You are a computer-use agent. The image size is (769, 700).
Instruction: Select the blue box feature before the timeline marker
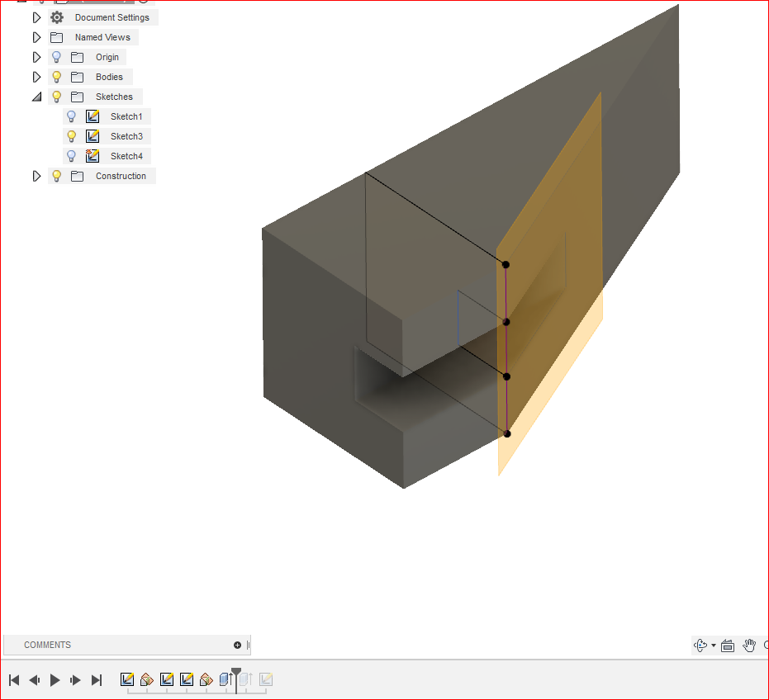tap(225, 679)
